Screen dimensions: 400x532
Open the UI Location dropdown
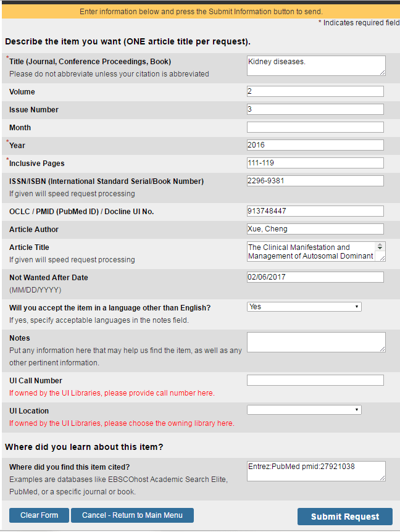304,410
